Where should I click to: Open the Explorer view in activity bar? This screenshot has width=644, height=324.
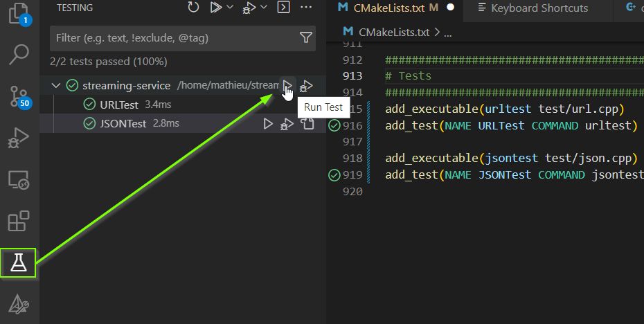(x=19, y=13)
